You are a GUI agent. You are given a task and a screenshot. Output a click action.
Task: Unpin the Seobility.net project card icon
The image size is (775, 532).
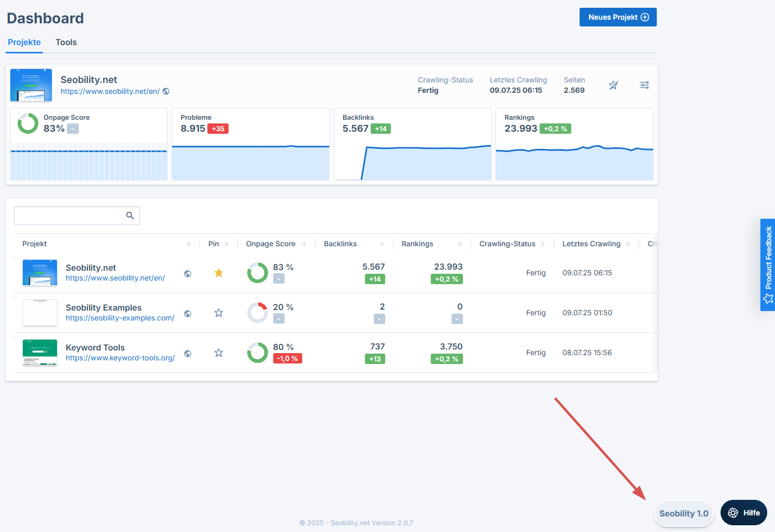613,85
